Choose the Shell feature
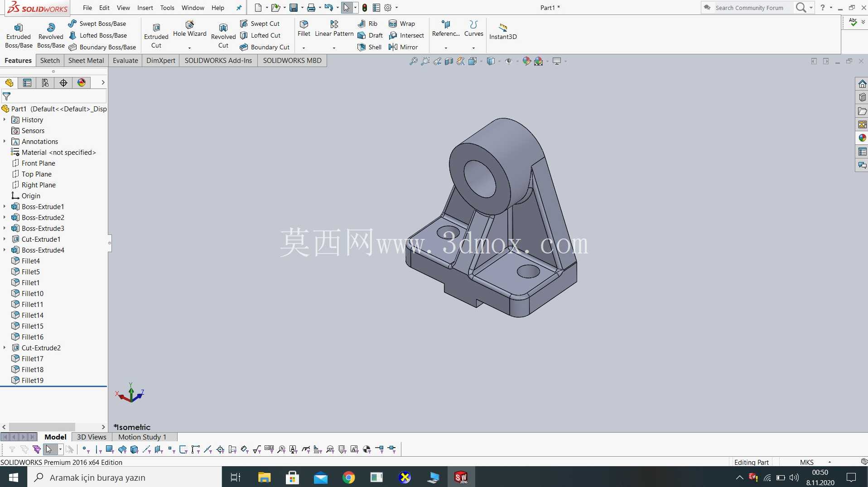 coord(369,47)
